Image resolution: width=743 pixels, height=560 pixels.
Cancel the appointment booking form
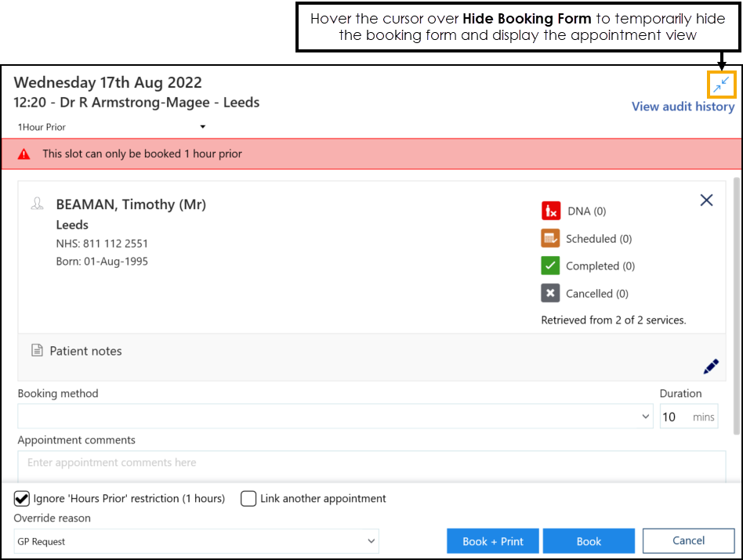(688, 540)
